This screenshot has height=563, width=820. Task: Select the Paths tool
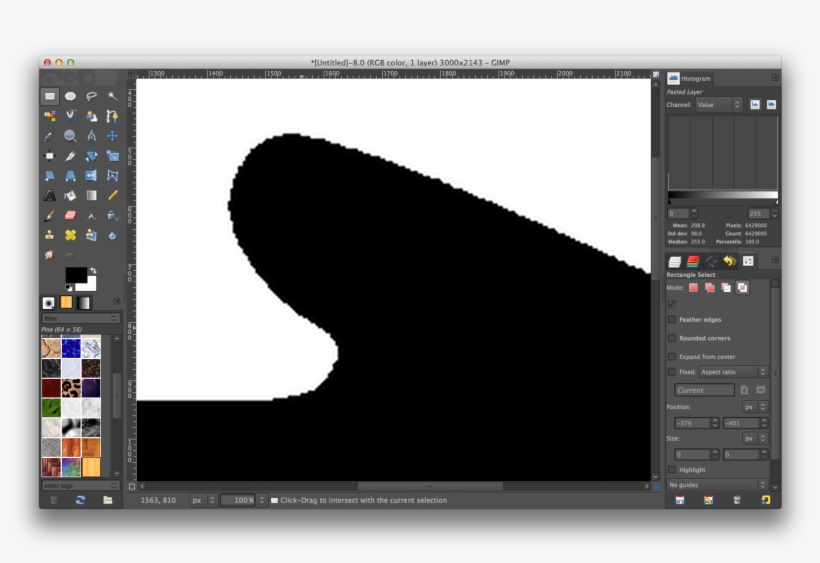point(112,116)
